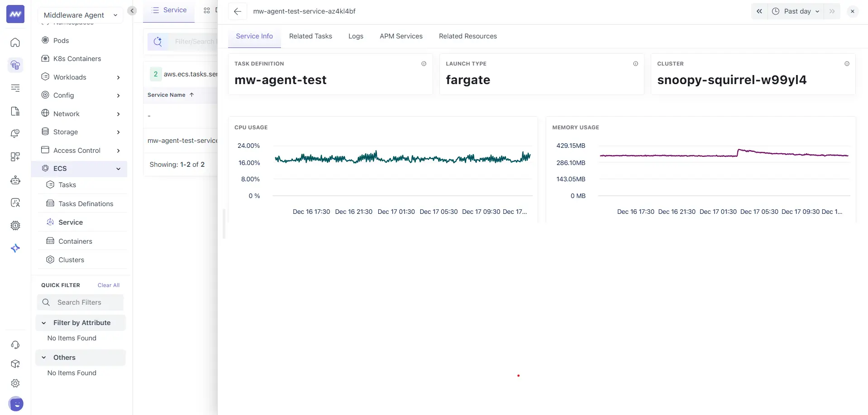Click the info icon on Task Definition card
The width and height of the screenshot is (868, 415).
point(424,64)
